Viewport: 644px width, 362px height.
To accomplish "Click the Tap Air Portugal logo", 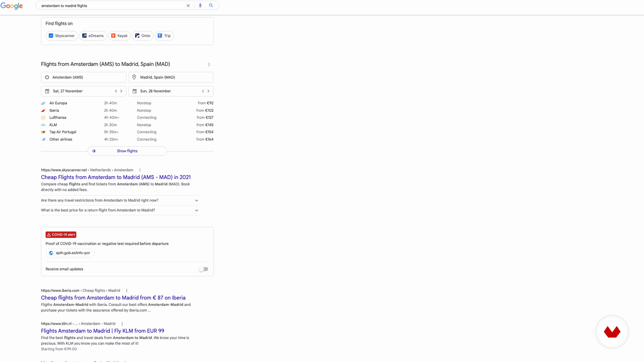I will (x=43, y=132).
